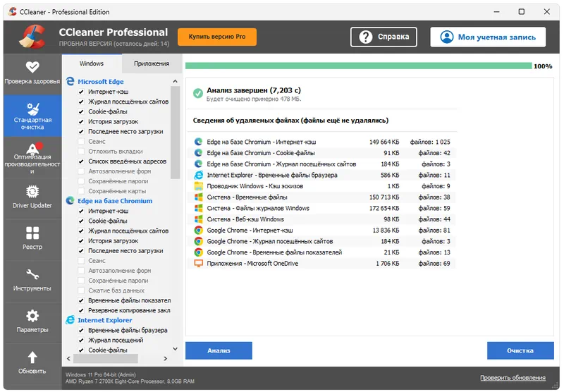Click the Очистка button
Screen dimensions: 564x392
click(520, 350)
